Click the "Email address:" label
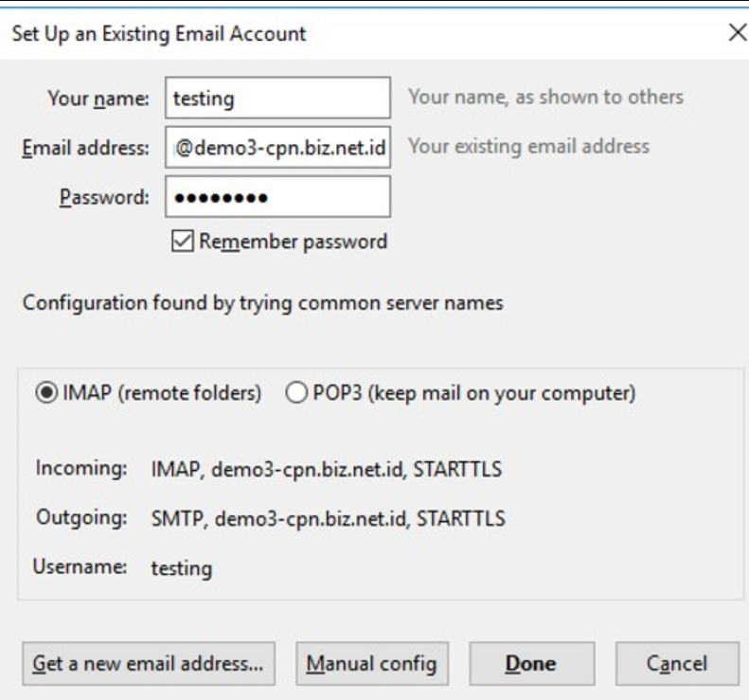 tap(85, 147)
